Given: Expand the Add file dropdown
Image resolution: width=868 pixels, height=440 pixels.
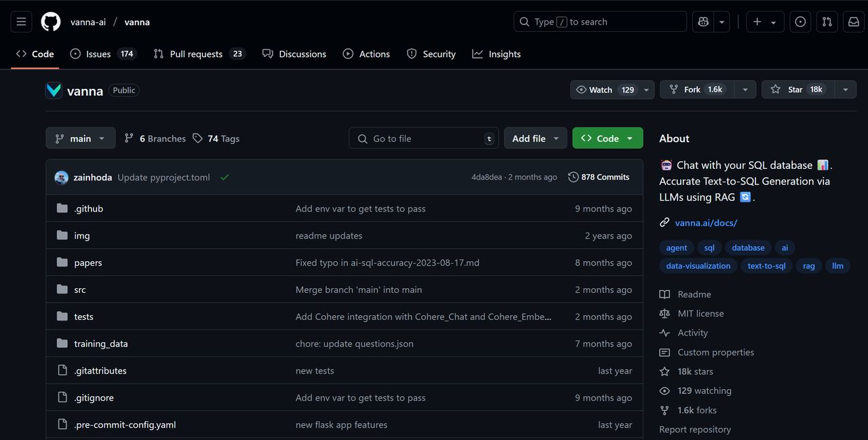Looking at the screenshot, I should coord(535,138).
